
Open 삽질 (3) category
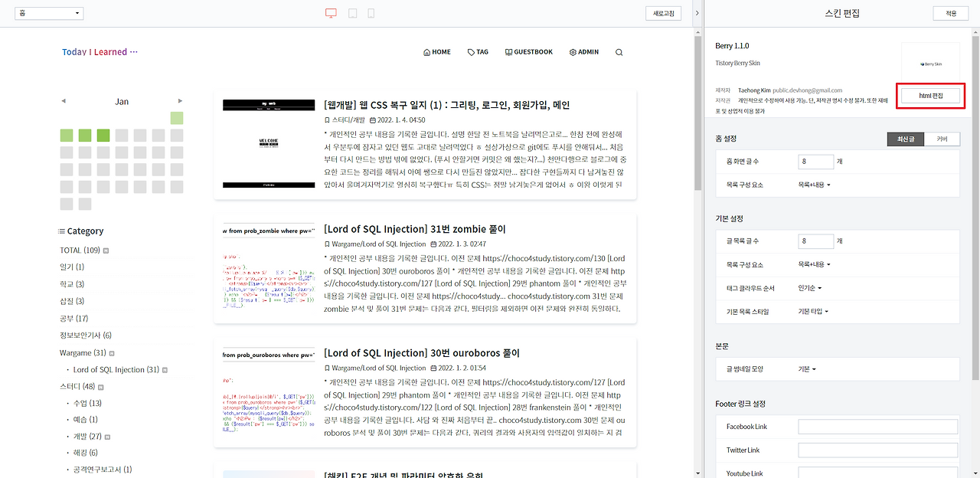[x=72, y=301]
